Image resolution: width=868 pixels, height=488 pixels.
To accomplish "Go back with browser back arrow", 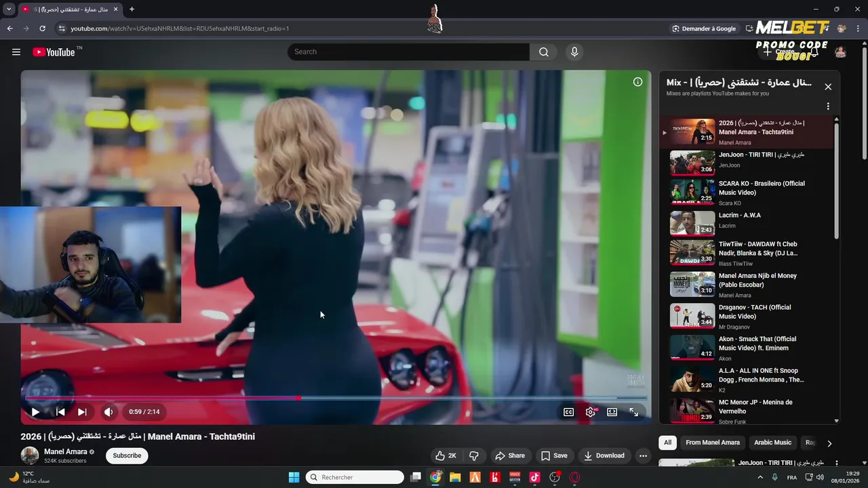I will [x=9, y=28].
